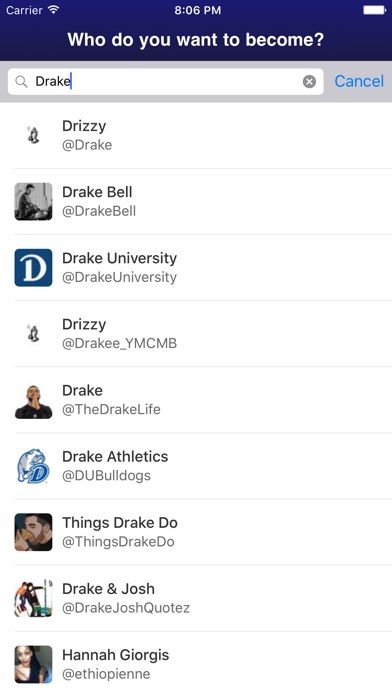Tap the @TheDrakeLife avatar
The width and height of the screenshot is (392, 696).
(33, 400)
